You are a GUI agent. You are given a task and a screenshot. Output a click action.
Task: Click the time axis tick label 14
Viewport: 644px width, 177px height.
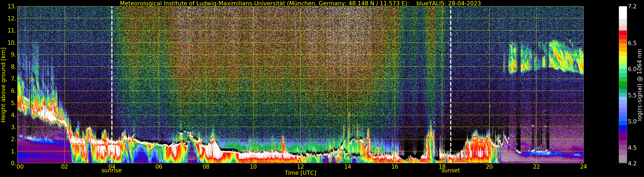347,167
